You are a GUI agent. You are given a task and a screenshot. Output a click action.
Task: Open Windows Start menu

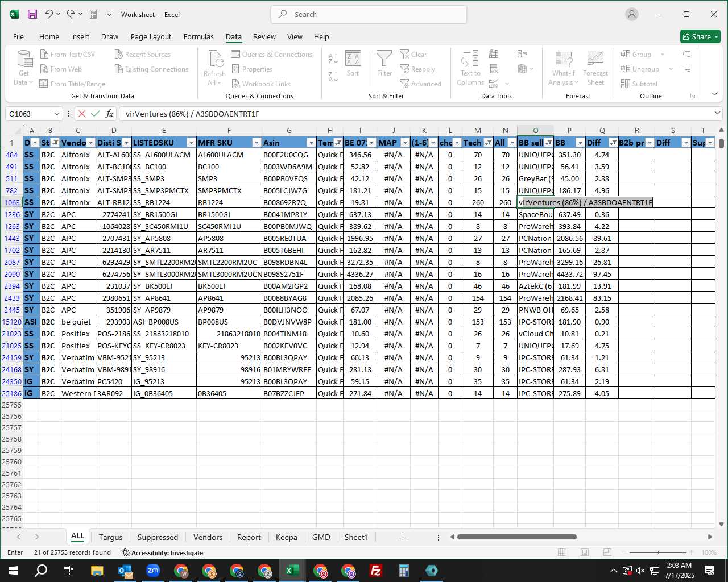14,571
